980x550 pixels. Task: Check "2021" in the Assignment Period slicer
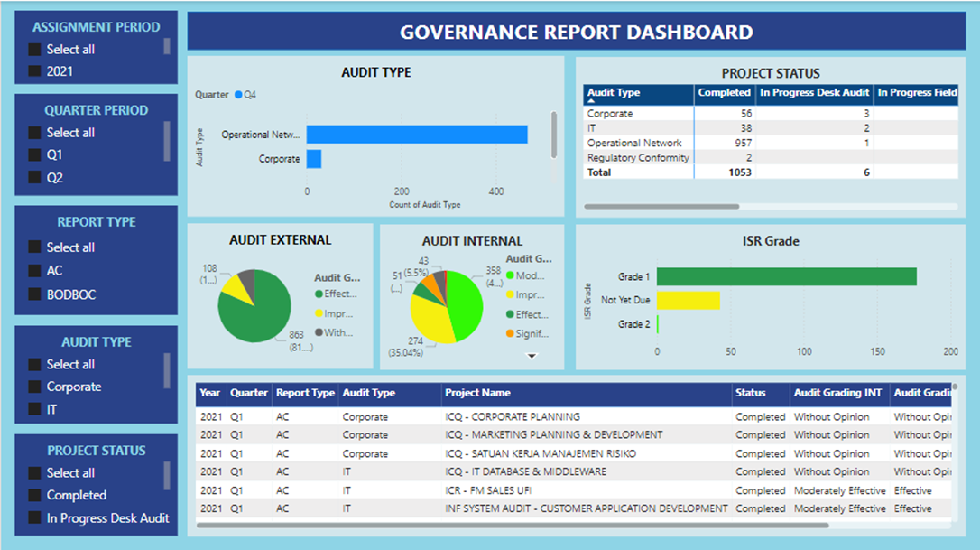(35, 70)
